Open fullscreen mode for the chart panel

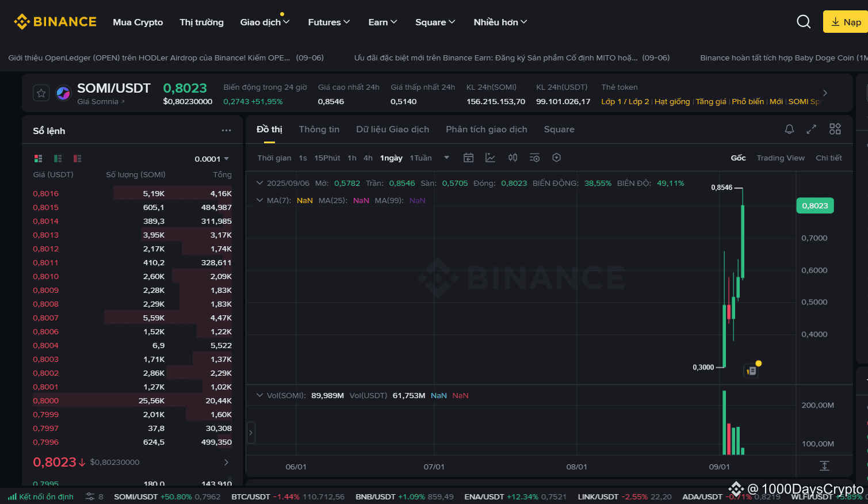(811, 129)
